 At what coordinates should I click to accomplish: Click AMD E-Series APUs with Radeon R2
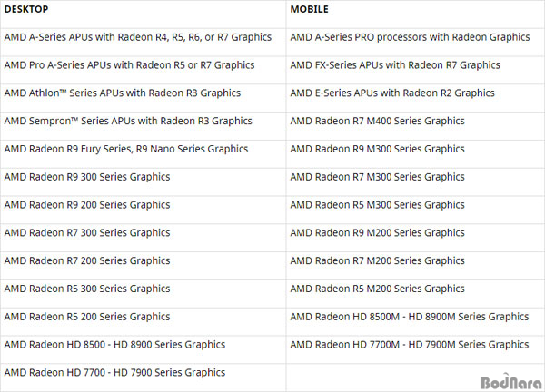tap(392, 93)
